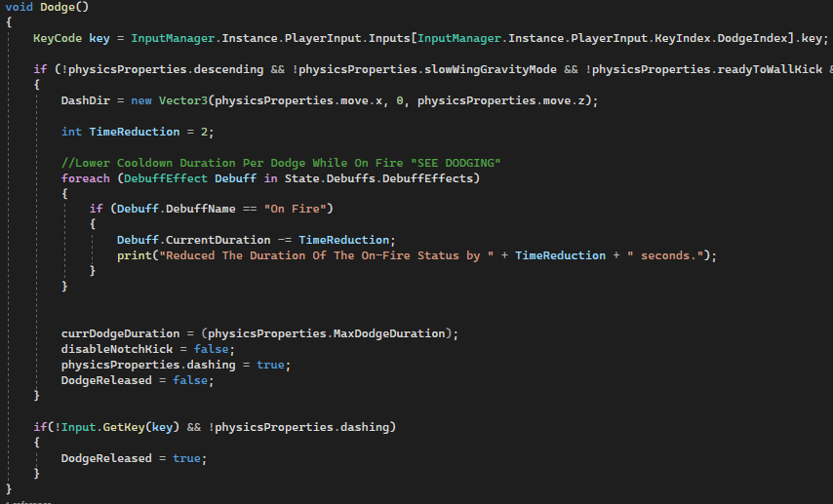Screen dimensions: 833x504
Task: Click the KeyIndex member in the key declaration
Action: [682, 38]
